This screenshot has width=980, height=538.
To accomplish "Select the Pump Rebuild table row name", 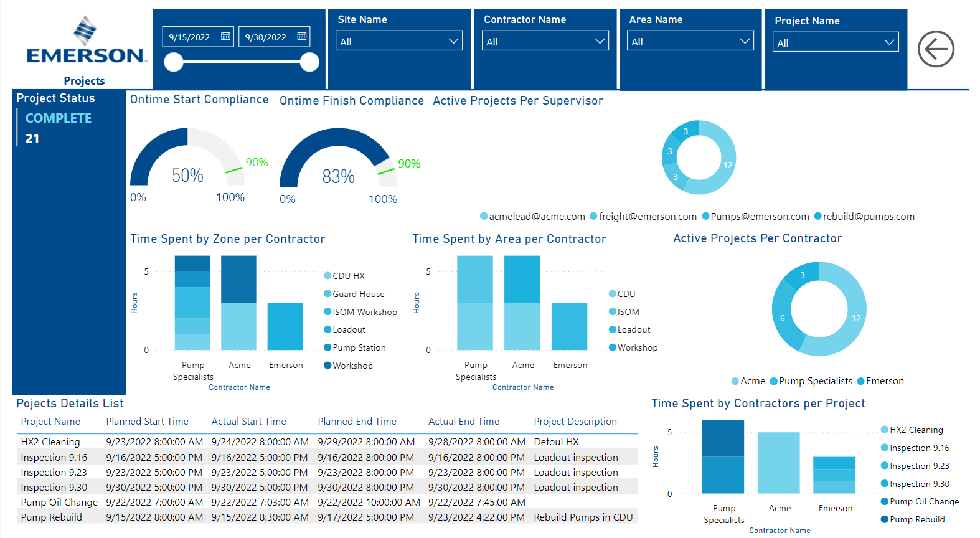I will click(51, 517).
